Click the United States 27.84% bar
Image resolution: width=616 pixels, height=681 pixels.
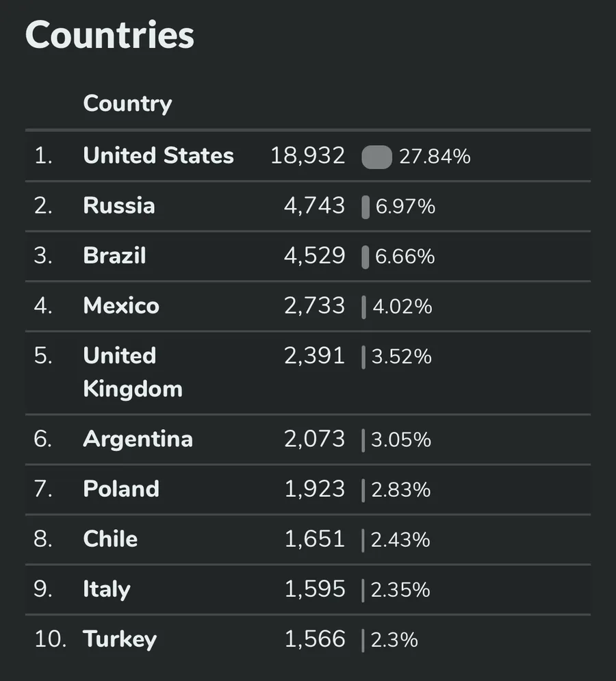pos(376,157)
